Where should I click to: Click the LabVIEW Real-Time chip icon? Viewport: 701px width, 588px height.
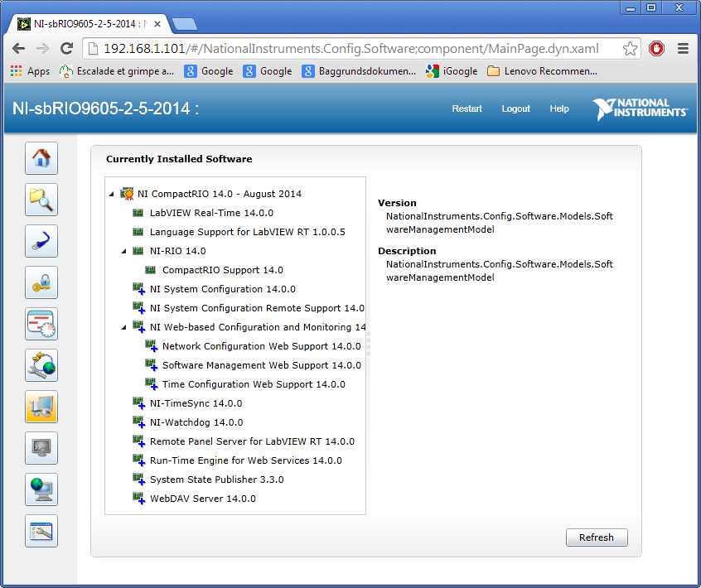pos(138,213)
